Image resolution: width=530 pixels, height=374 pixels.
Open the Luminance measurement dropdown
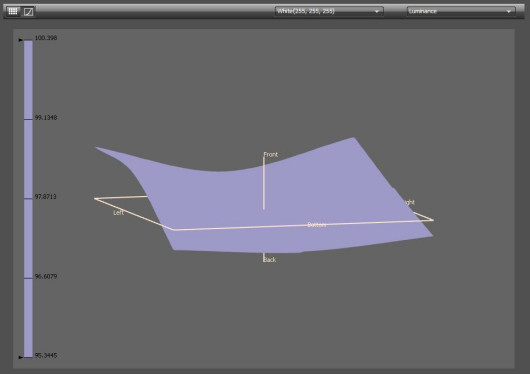tap(461, 11)
